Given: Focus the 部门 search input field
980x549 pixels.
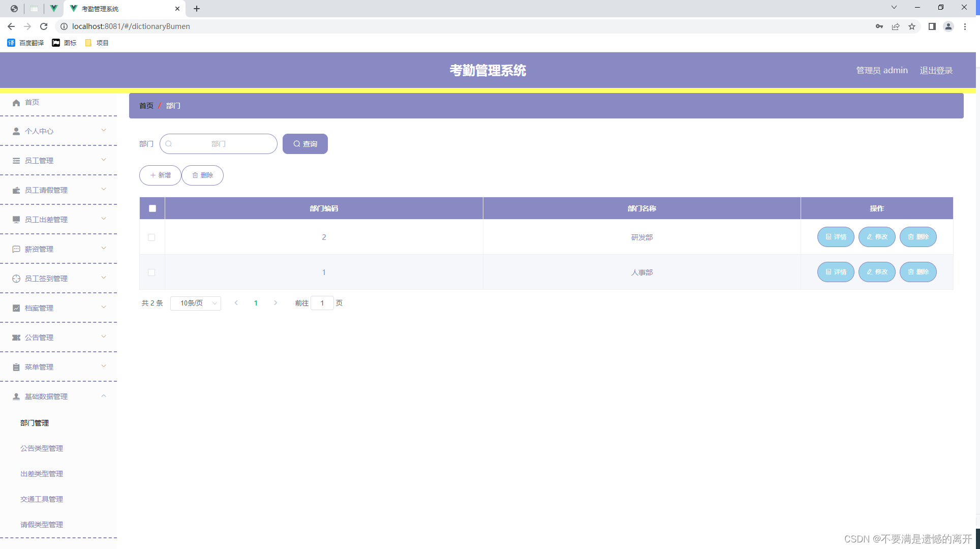Looking at the screenshot, I should (x=219, y=144).
